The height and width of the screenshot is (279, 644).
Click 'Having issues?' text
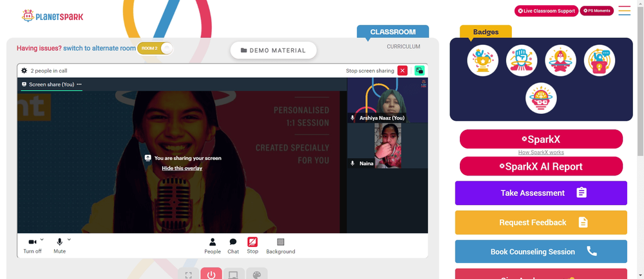pos(39,48)
